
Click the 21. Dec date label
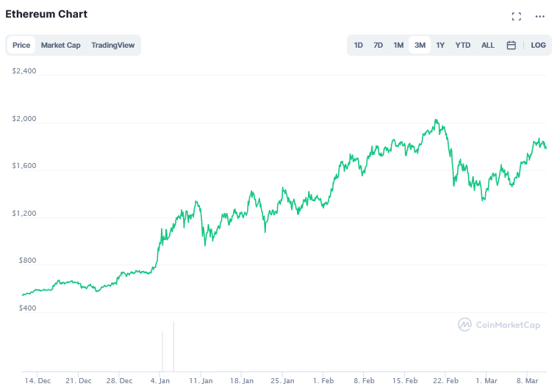pyautogui.click(x=78, y=380)
